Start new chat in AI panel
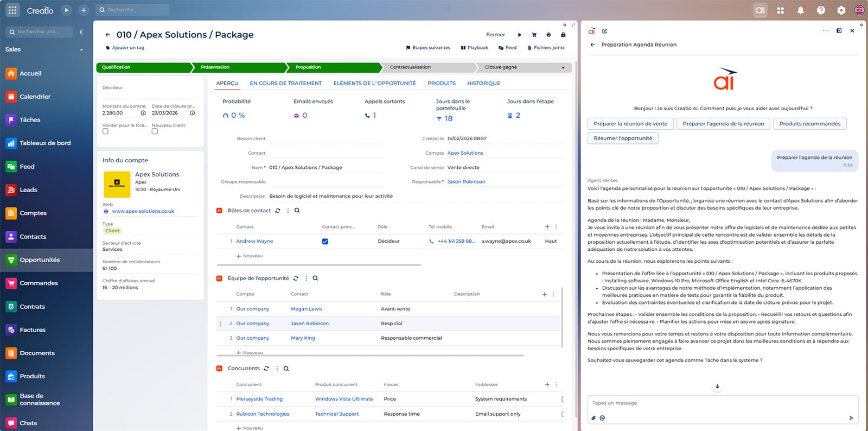 pos(604,31)
